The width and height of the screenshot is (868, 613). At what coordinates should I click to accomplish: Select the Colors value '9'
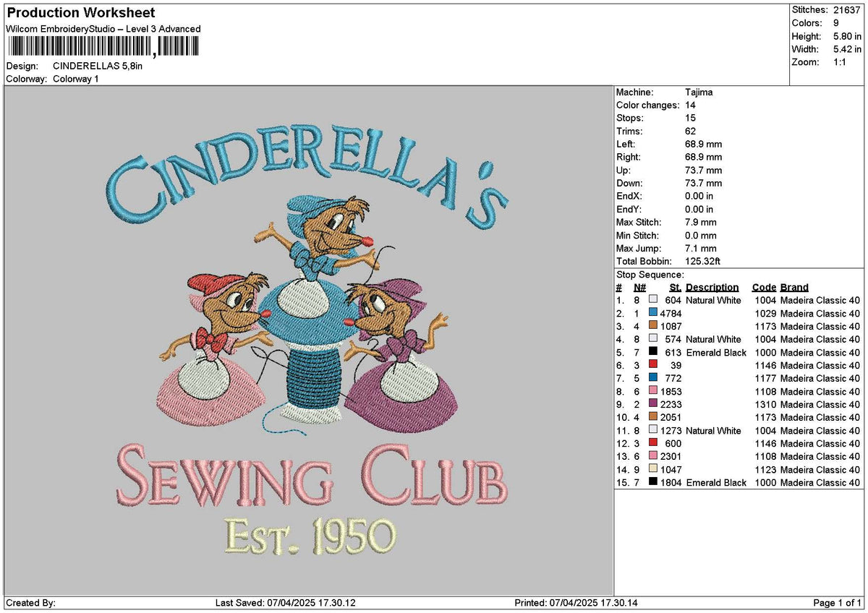pos(837,23)
